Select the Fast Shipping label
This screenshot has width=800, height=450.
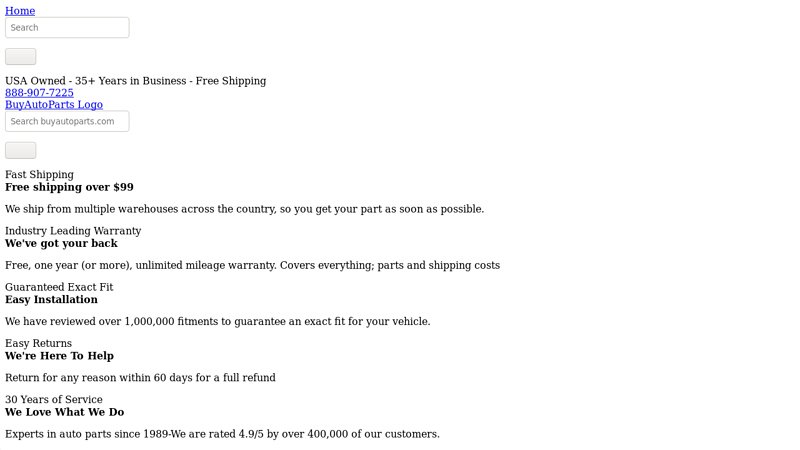39,175
